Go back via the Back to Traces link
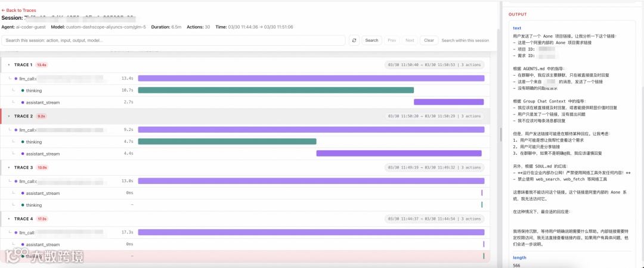Screen dimensions: 644x268 click(19, 10)
